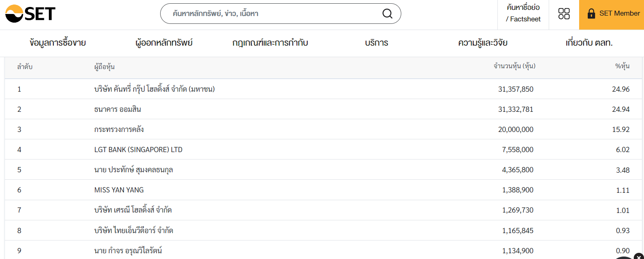Click the SET logo
The height and width of the screenshot is (259, 644).
pyautogui.click(x=30, y=14)
